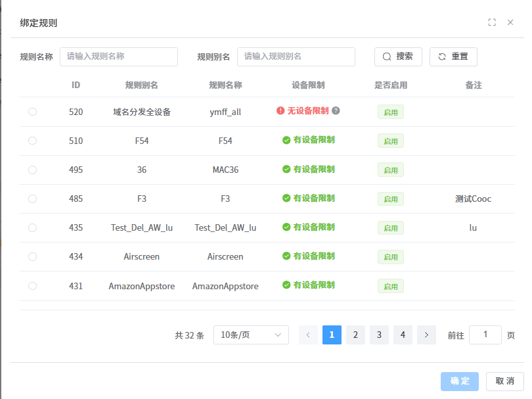Click the 启用 tag in the Airscreen row
Image resolution: width=532 pixels, height=399 pixels.
click(x=391, y=257)
